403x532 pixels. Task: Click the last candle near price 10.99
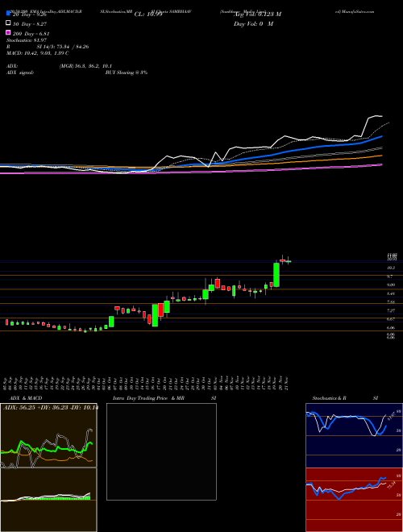289,261
